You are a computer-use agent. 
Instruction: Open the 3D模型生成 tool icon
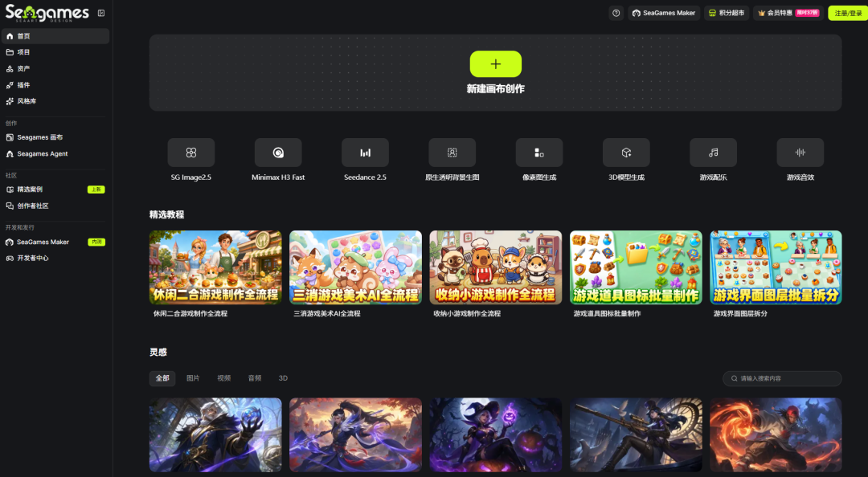(626, 153)
